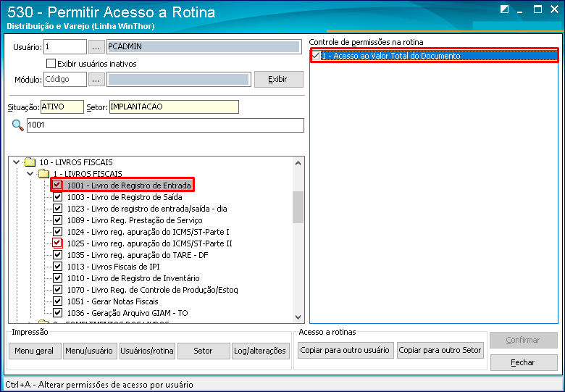
Task: Click the magnifier search icon
Action: 17,125
